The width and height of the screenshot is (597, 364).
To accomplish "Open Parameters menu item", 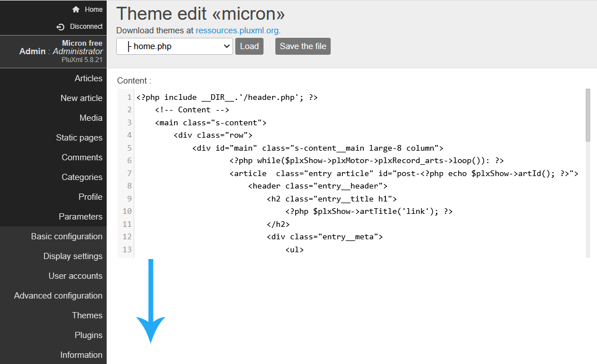I will pos(81,217).
